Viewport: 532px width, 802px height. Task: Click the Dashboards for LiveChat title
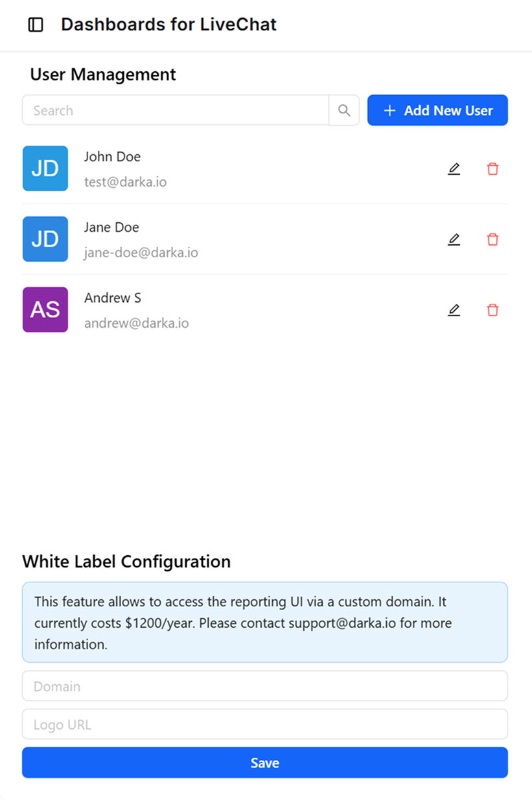point(168,25)
